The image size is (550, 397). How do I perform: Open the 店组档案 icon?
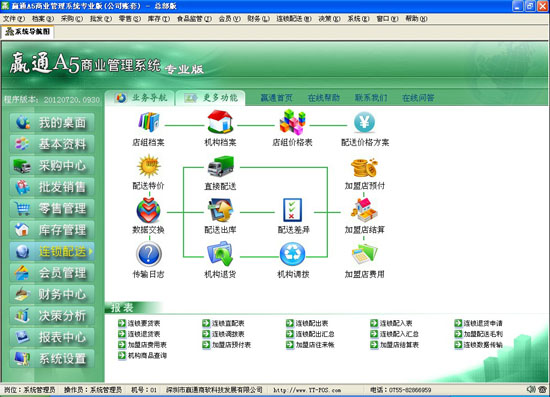point(149,122)
